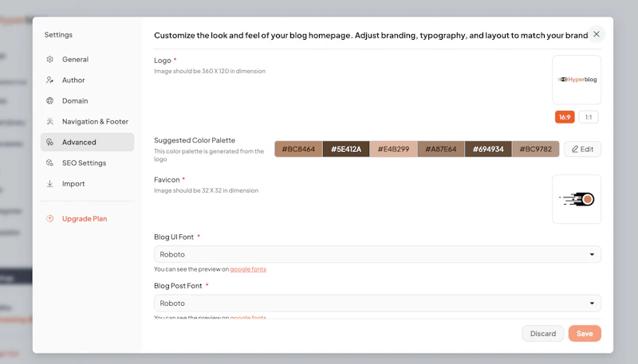The width and height of the screenshot is (638, 364).
Task: Save the advanced settings
Action: pyautogui.click(x=585, y=334)
